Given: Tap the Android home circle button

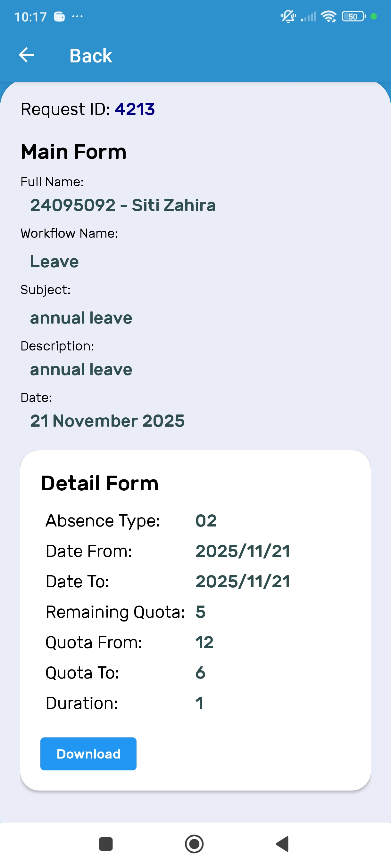Looking at the screenshot, I should (194, 844).
